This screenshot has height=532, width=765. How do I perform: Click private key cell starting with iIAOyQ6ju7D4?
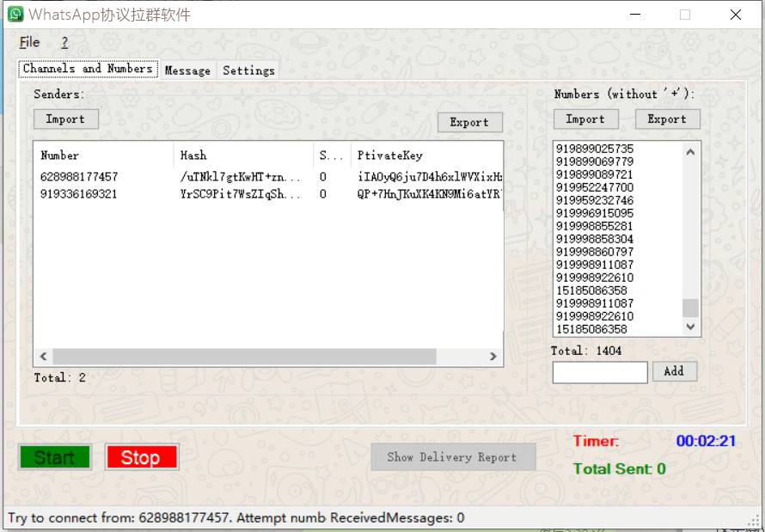pyautogui.click(x=429, y=176)
